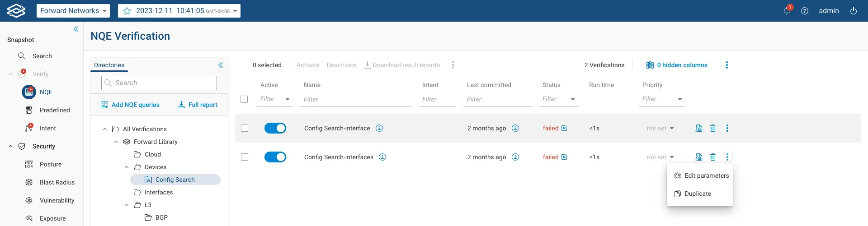Screen dimensions: 868x226
Task: Deactivate the Config Search-interface toggle
Action: 275,128
